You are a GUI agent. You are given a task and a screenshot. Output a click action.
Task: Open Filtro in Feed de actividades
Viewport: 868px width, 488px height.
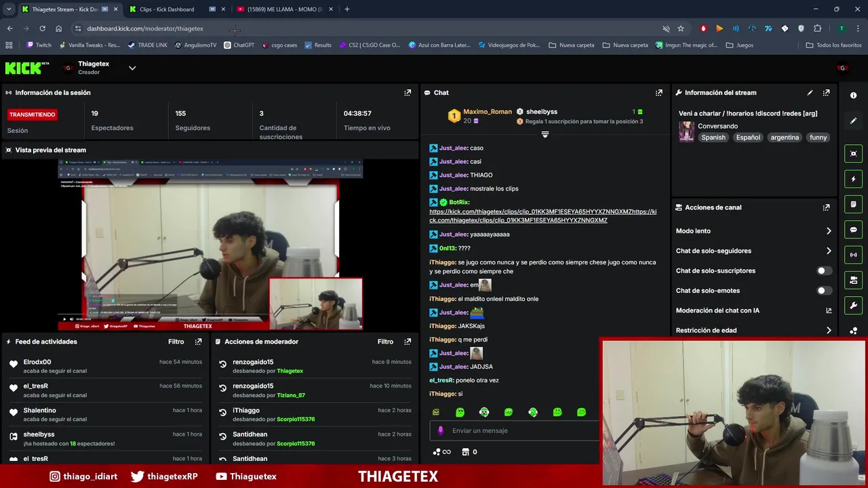pos(176,342)
